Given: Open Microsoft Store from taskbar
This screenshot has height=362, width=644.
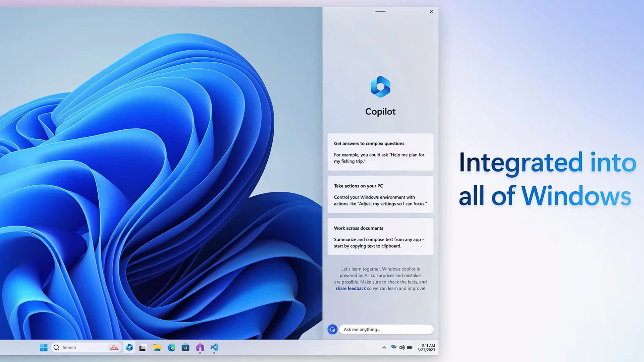Looking at the screenshot, I should (x=185, y=348).
